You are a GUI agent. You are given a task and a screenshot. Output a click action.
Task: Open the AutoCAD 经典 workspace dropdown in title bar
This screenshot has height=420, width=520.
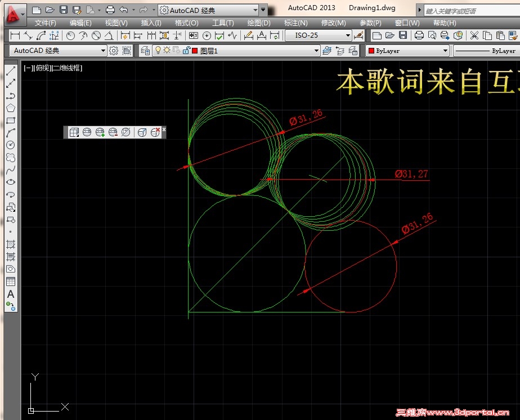(255, 10)
